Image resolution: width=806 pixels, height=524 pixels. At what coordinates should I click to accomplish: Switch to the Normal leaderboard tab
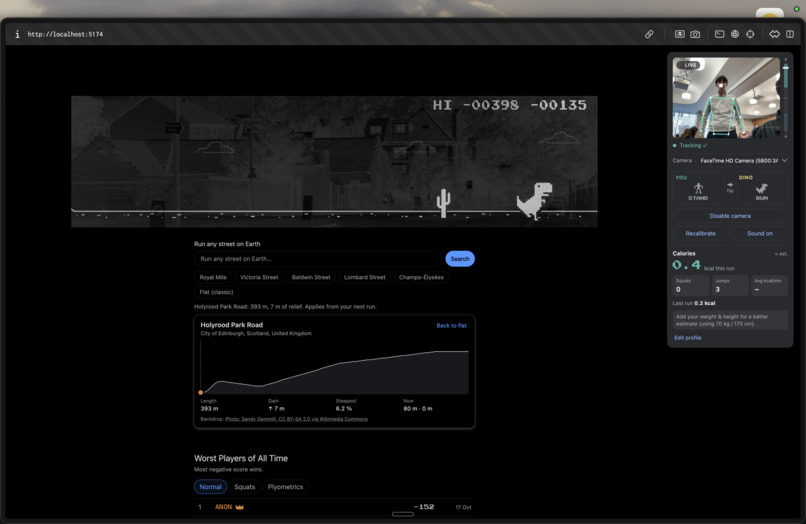[210, 486]
